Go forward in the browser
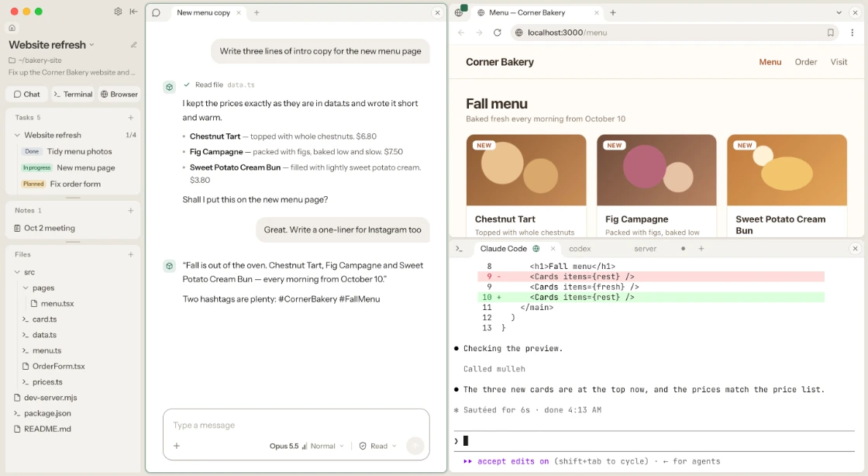Screen dimensions: 868x476 [x=479, y=33]
